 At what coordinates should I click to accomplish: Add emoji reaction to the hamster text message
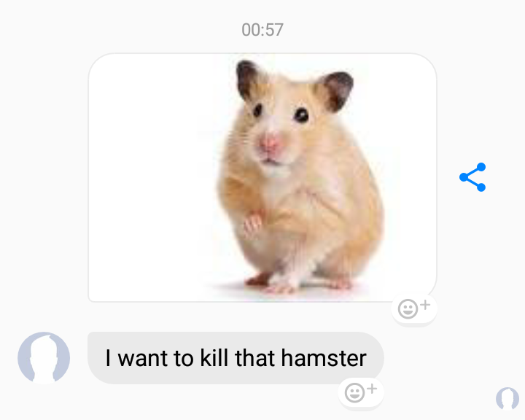pos(361,392)
